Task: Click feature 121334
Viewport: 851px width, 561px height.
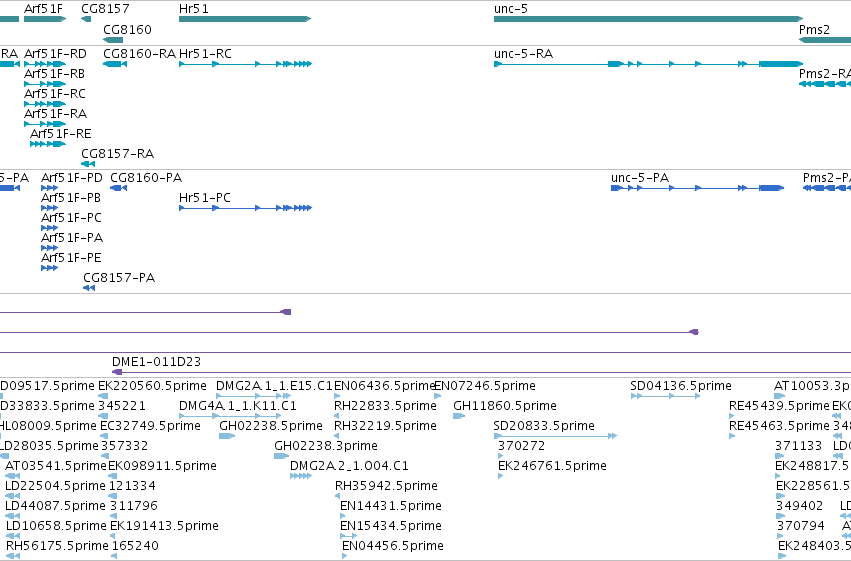Action: coord(132,486)
